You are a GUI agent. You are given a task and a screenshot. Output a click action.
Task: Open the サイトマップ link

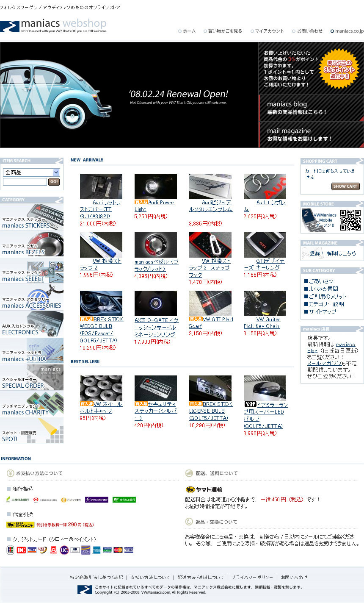(322, 311)
